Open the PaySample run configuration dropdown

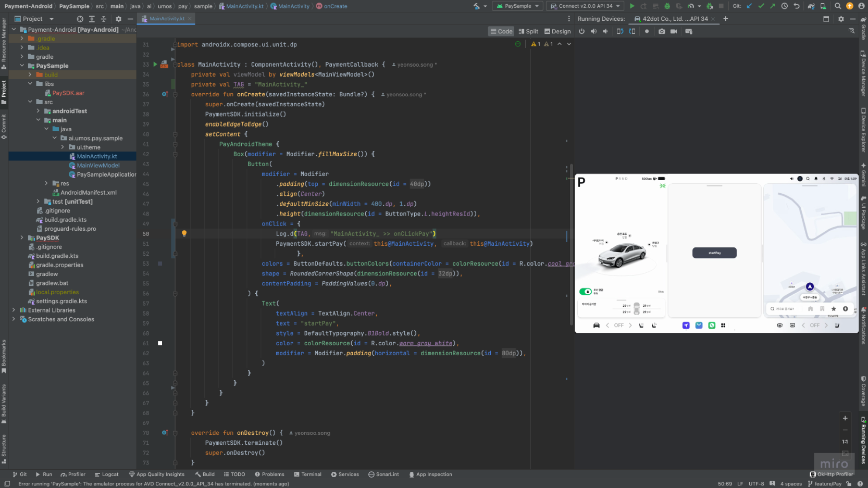click(x=517, y=6)
